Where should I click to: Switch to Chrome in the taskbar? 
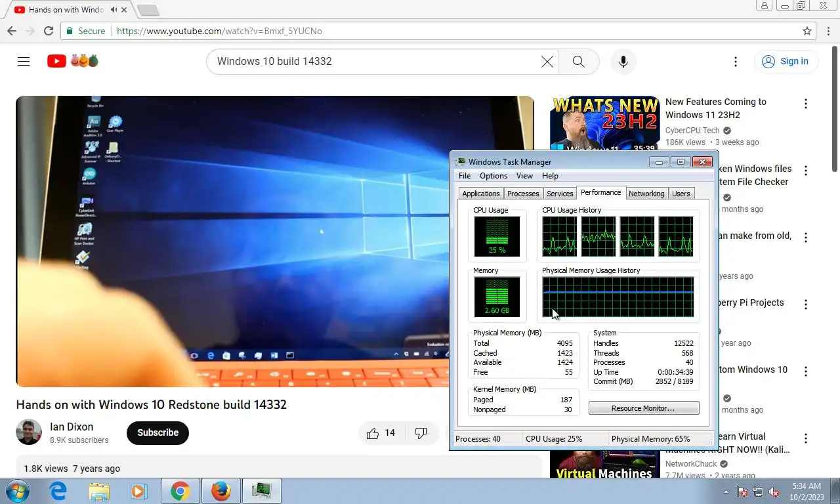(180, 491)
